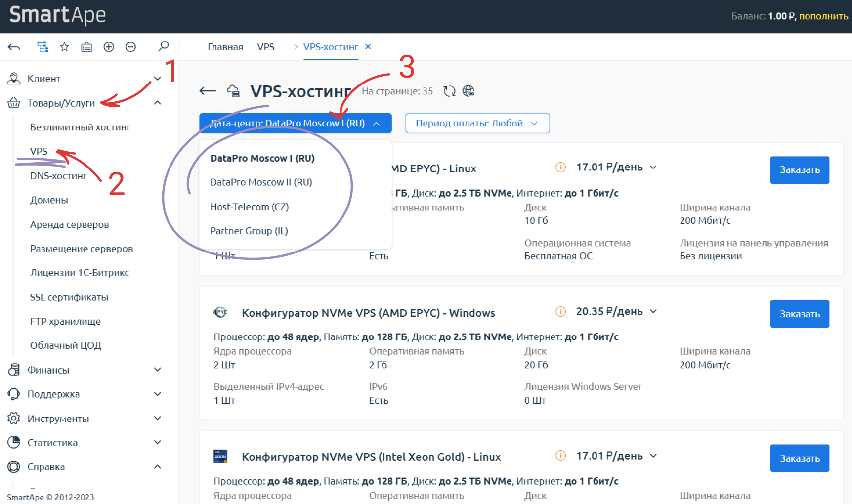Screen dimensions: 852x504
Task: Open the menu tree structure icon
Action: pyautogui.click(x=43, y=47)
